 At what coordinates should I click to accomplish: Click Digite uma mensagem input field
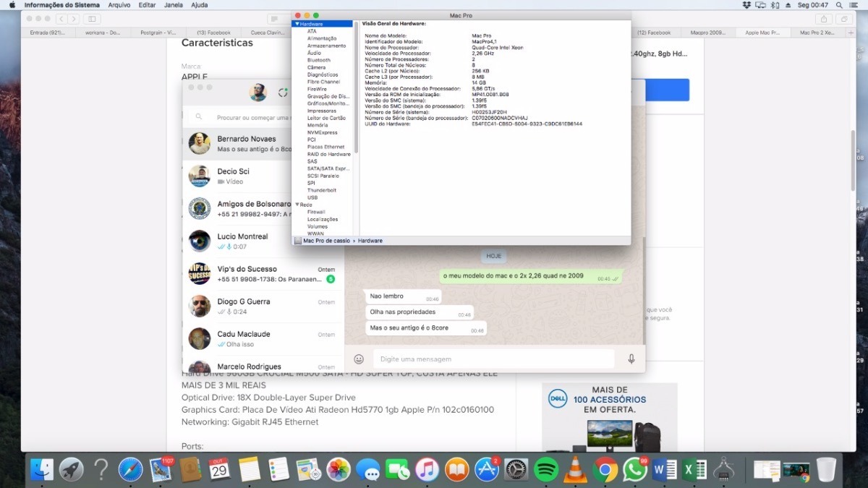(x=493, y=359)
